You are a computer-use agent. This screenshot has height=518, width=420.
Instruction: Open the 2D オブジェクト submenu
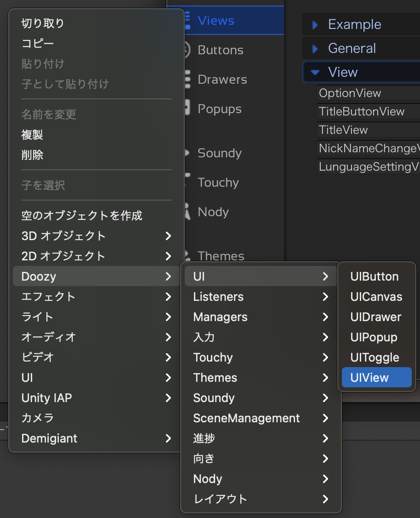tap(96, 256)
